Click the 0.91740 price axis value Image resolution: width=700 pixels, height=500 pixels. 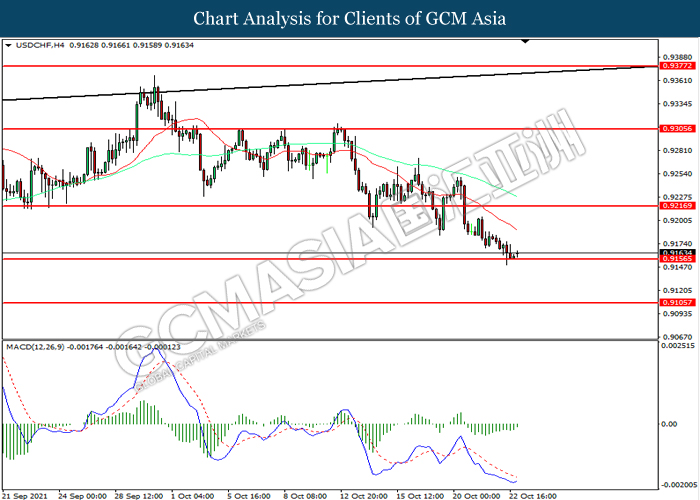coord(677,244)
